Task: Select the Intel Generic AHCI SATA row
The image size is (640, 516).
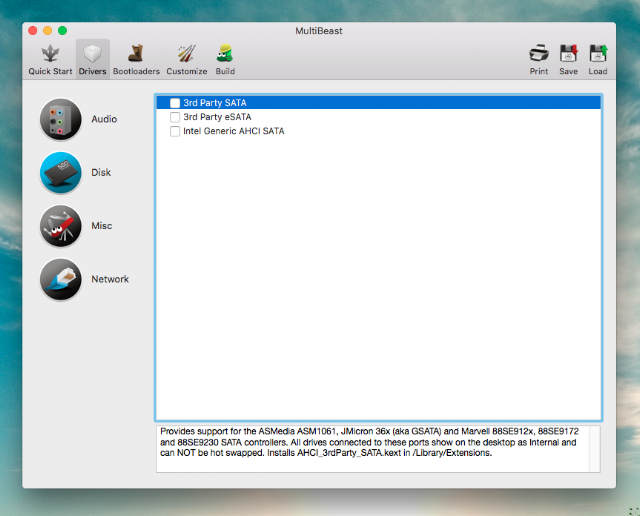Action: click(x=378, y=131)
